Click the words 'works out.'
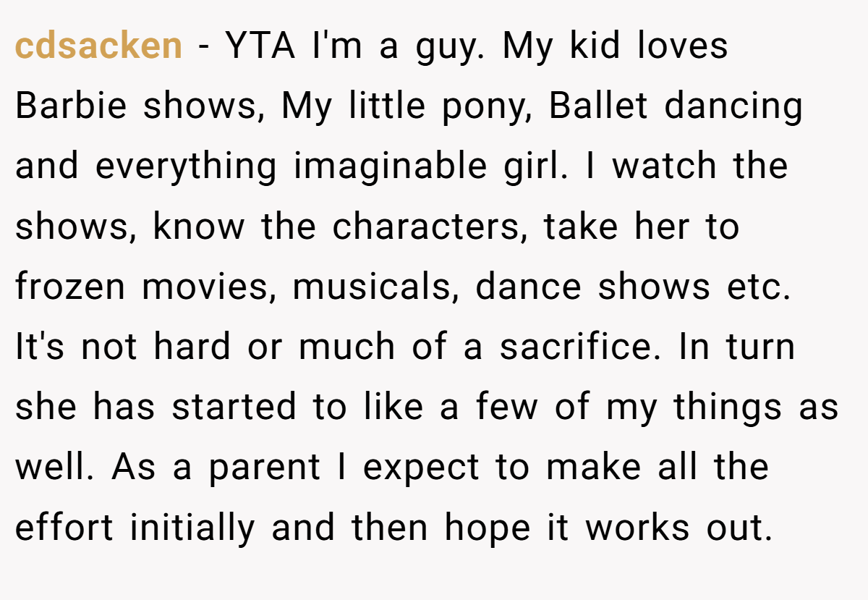The image size is (868, 600). [679, 528]
